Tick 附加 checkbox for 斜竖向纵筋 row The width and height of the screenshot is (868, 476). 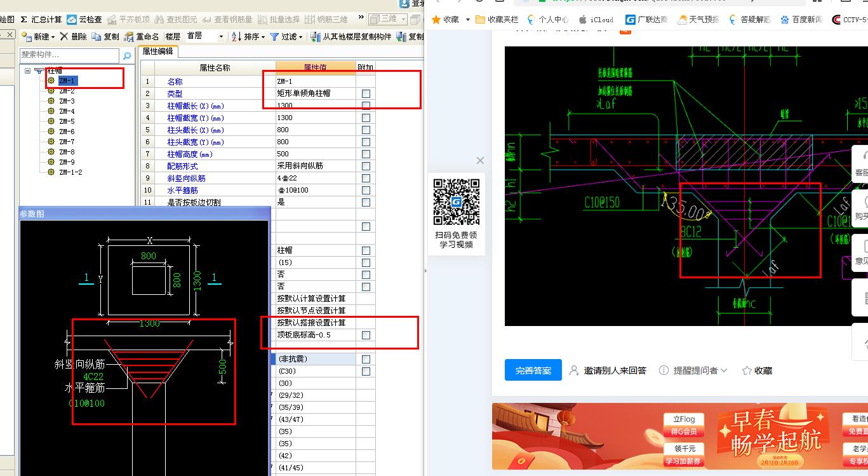coord(366,178)
